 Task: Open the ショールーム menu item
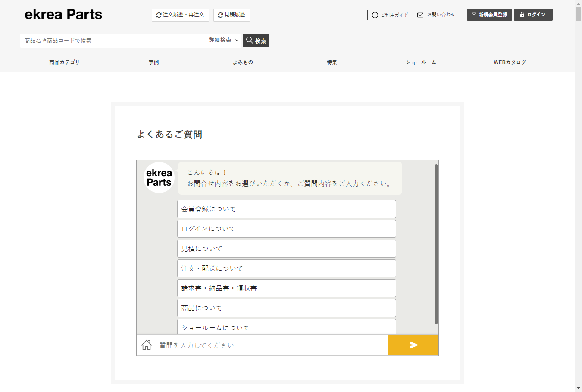[421, 62]
